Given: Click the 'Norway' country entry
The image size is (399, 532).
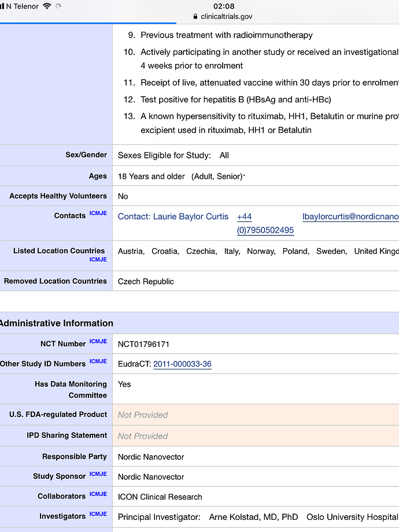Looking at the screenshot, I should (261, 251).
